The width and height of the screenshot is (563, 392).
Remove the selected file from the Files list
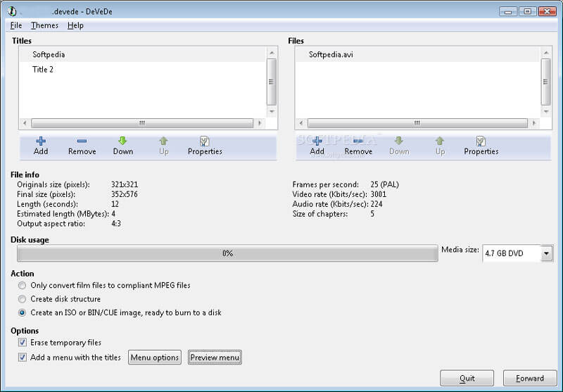click(x=358, y=146)
